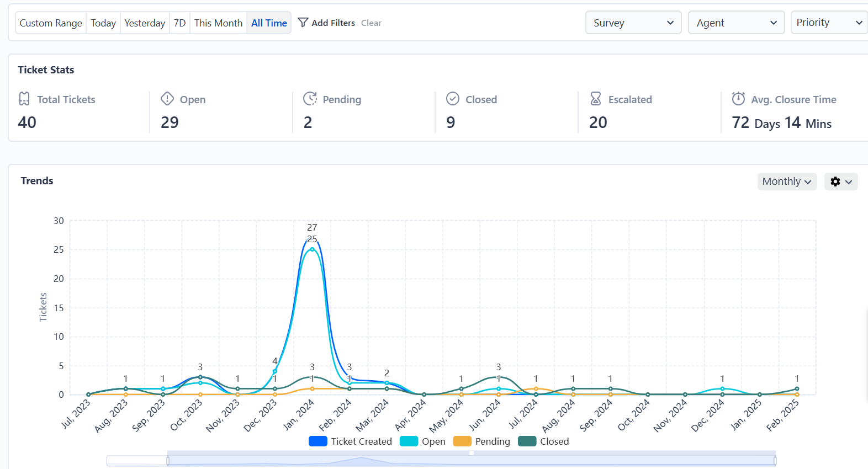
Task: Switch to the This Month range tab
Action: (x=218, y=23)
